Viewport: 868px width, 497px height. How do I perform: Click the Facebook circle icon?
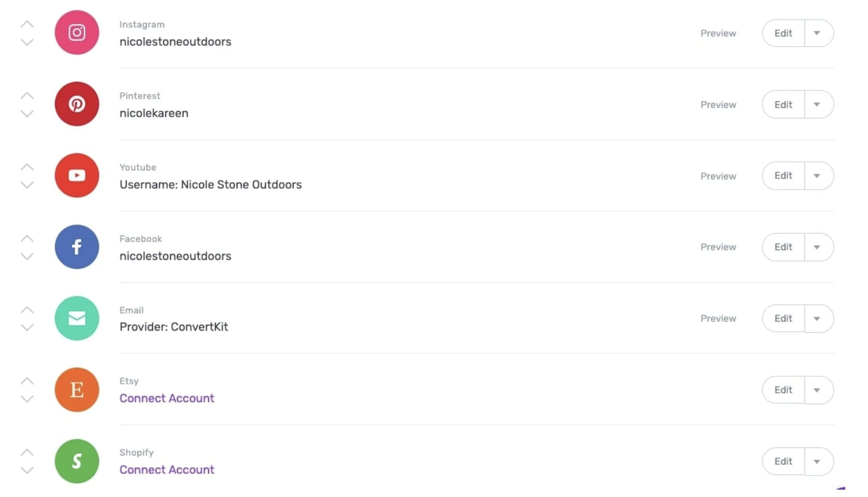pyautogui.click(x=77, y=247)
